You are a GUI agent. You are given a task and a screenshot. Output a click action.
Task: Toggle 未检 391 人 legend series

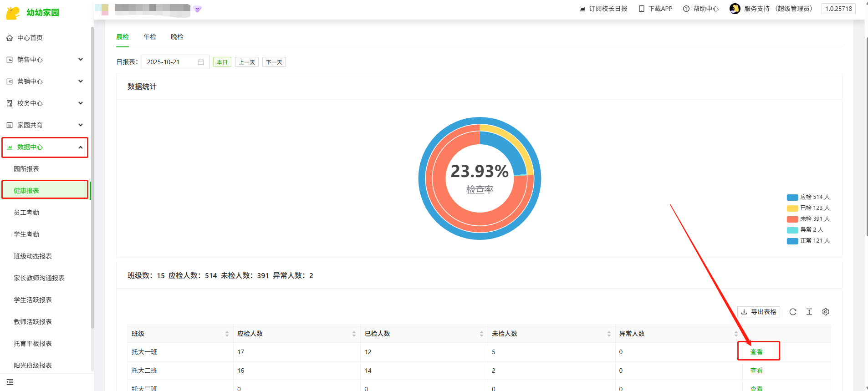[x=808, y=219]
